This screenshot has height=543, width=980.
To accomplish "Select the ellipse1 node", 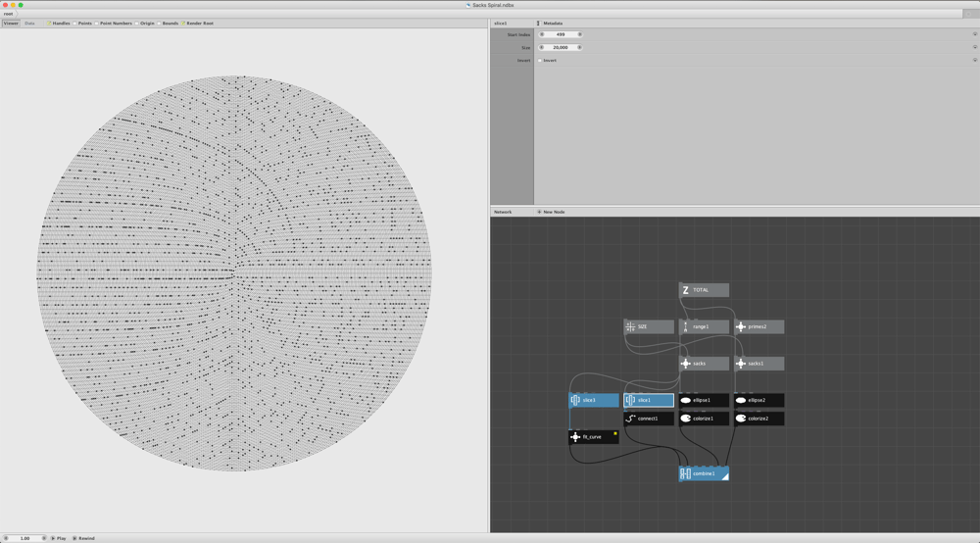I will [704, 400].
